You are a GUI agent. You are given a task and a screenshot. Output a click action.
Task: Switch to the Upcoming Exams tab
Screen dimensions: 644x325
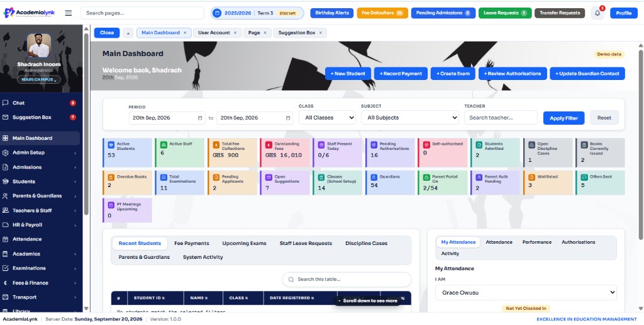245,243
